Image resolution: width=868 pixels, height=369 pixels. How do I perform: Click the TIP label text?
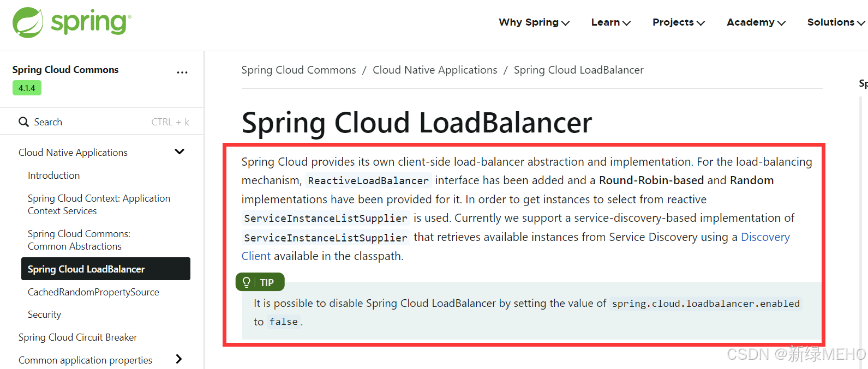[x=267, y=282]
